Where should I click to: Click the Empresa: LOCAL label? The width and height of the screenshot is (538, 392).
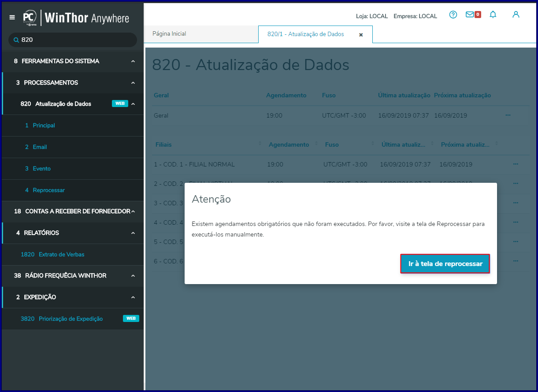(415, 16)
